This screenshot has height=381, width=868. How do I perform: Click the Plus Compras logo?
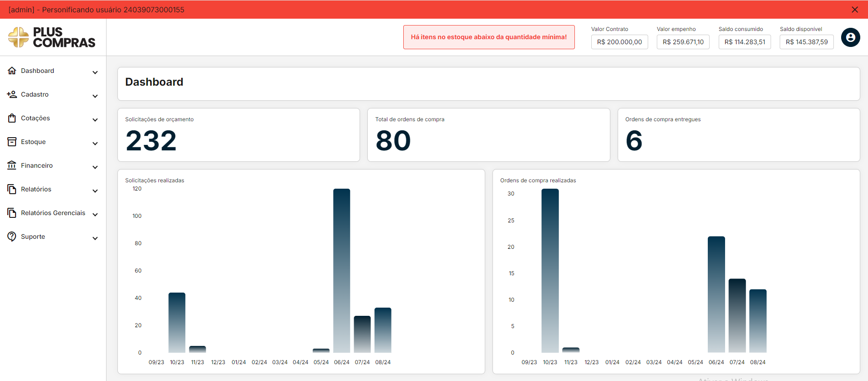[x=52, y=37]
